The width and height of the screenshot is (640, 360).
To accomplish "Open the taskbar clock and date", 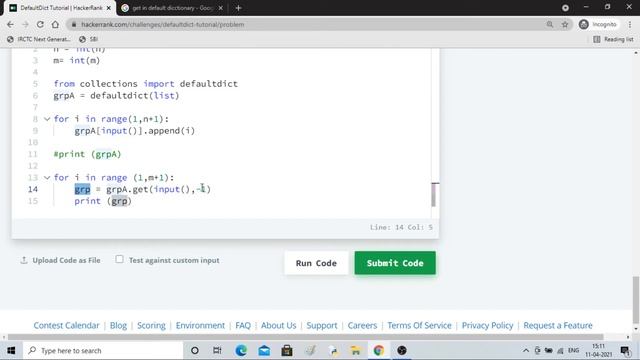I will (599, 350).
